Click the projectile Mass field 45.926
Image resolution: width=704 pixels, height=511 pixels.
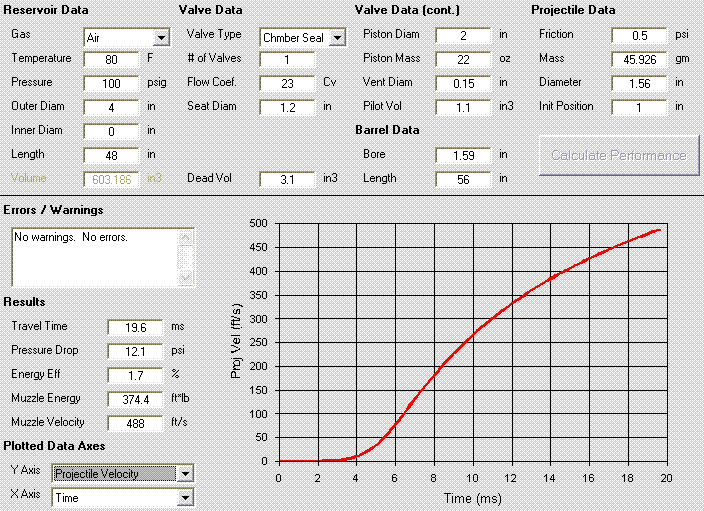pos(639,59)
